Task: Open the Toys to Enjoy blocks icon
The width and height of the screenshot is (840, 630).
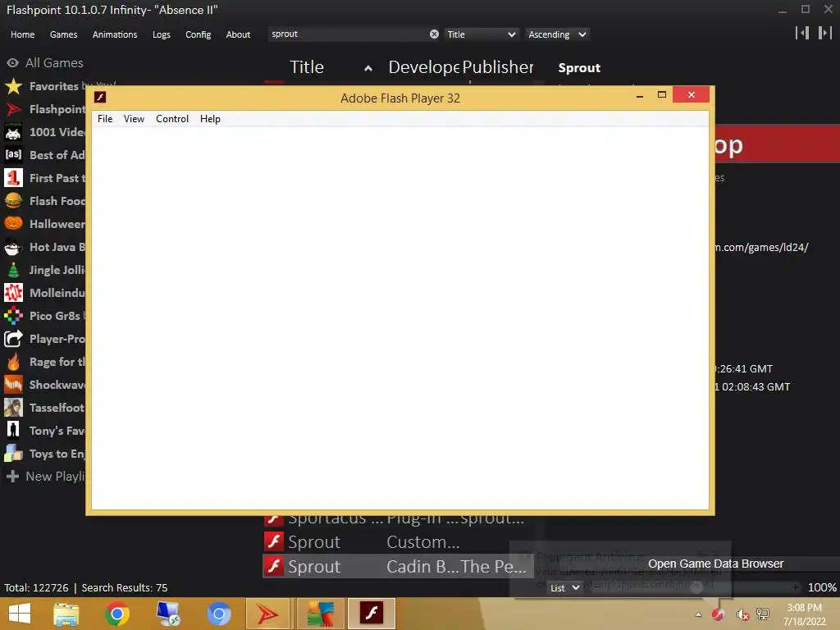Action: (13, 453)
